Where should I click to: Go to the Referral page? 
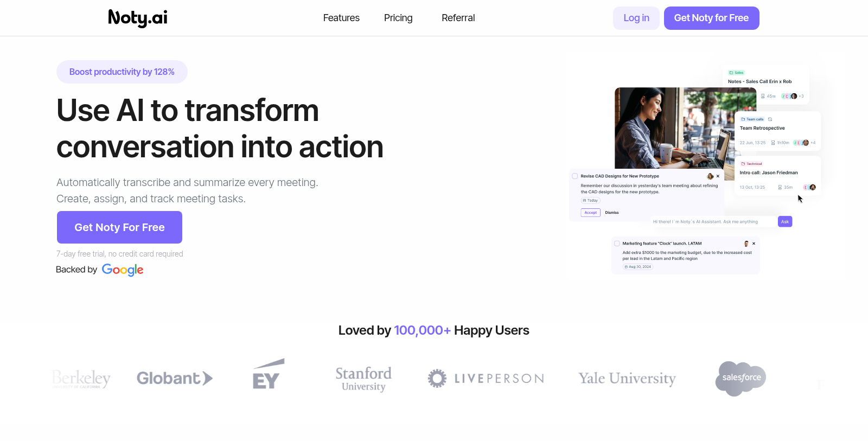pyautogui.click(x=458, y=18)
